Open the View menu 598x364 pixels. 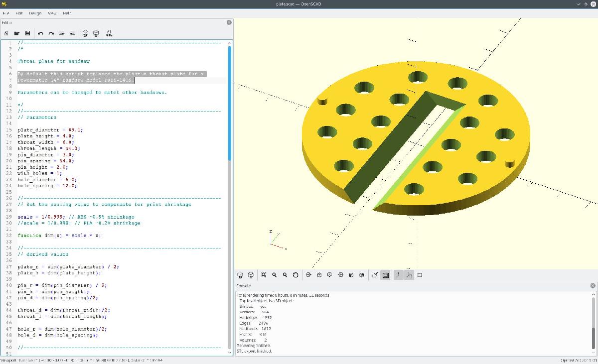coord(52,13)
